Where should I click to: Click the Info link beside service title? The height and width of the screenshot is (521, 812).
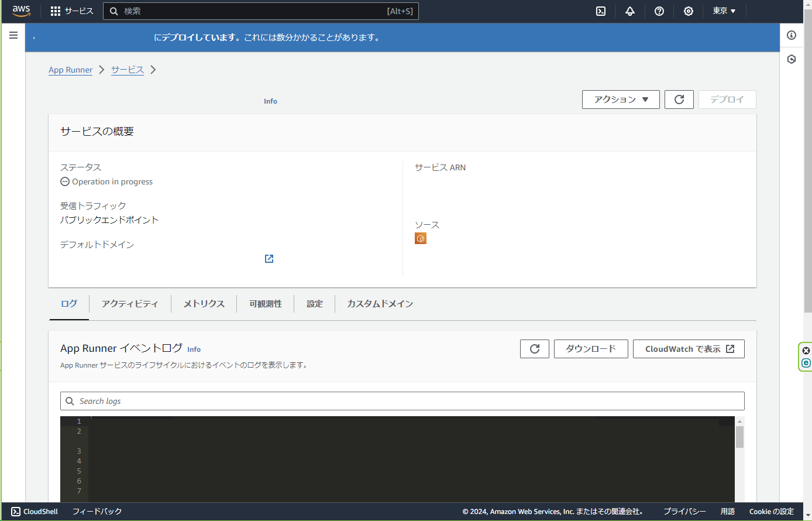(x=270, y=101)
